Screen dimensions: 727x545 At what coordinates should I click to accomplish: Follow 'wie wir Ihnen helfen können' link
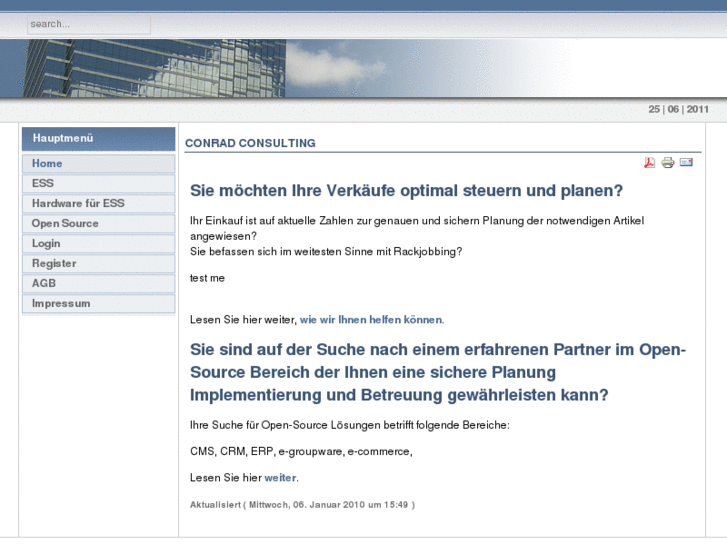(371, 320)
